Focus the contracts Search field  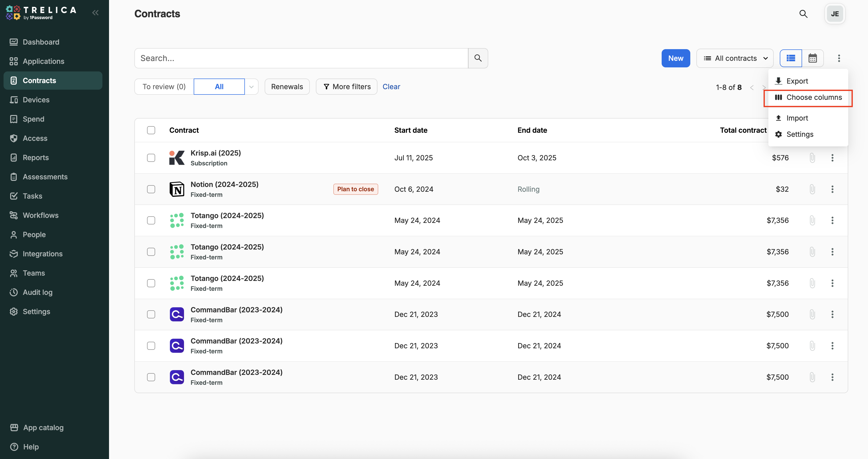[301, 58]
